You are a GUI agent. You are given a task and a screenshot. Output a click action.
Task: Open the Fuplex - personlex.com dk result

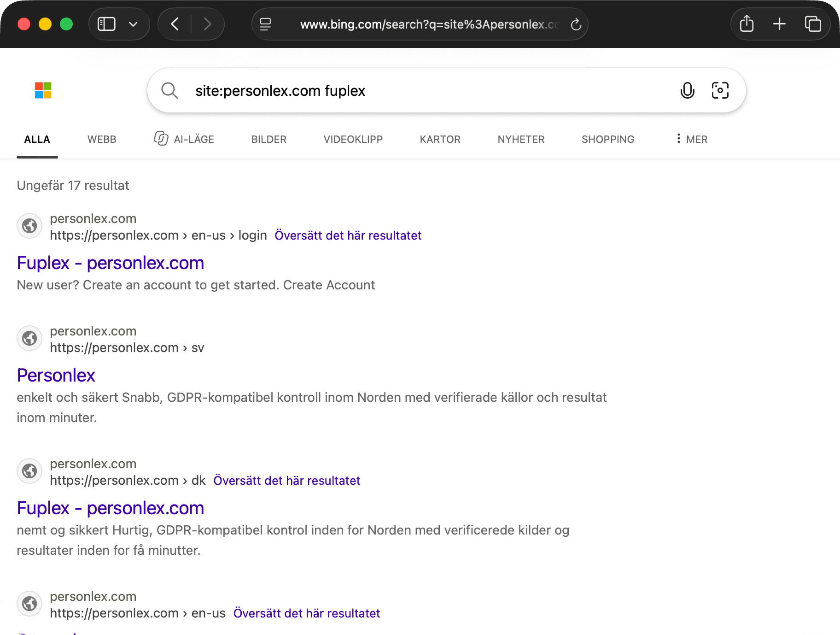(x=111, y=508)
